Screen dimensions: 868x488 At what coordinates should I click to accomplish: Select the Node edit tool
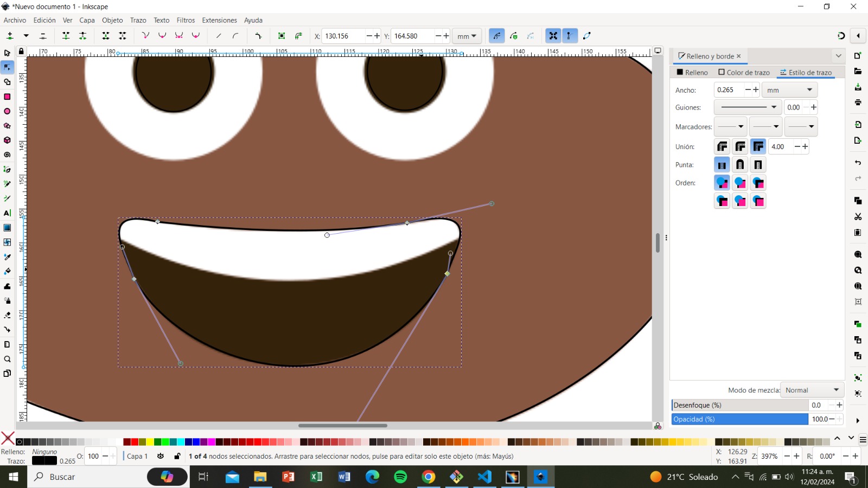(7, 67)
